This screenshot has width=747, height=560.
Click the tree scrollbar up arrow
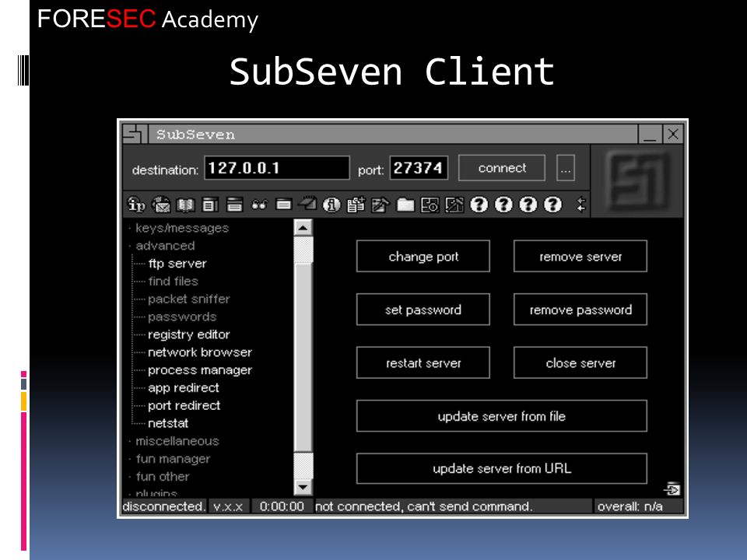tap(303, 228)
